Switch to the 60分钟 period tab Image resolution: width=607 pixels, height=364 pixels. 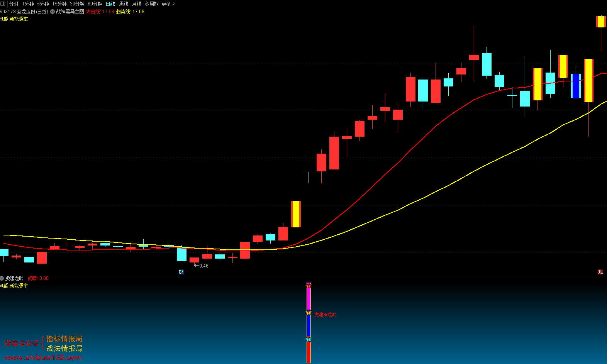click(x=95, y=4)
